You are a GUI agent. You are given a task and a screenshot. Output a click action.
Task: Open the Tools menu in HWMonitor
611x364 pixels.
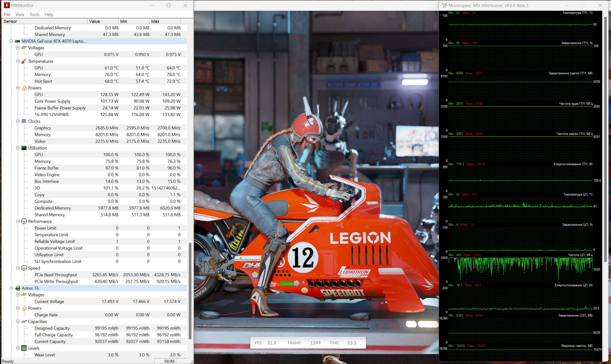click(x=34, y=15)
